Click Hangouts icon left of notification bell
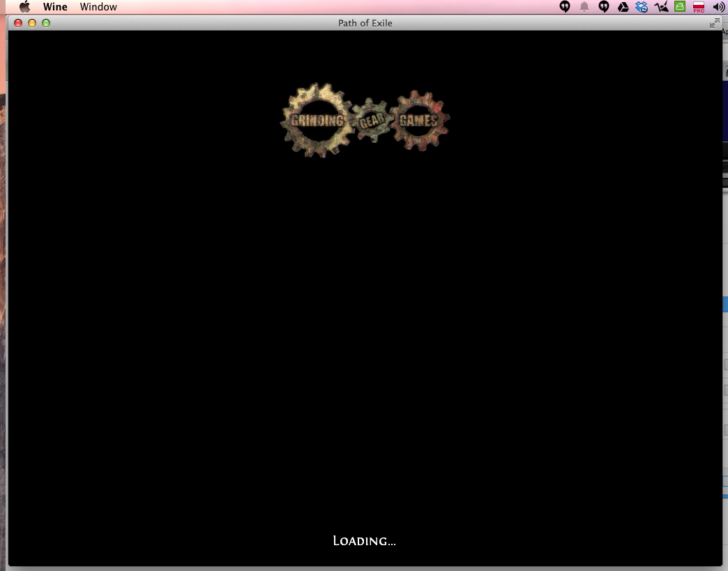The image size is (728, 571). coord(565,6)
